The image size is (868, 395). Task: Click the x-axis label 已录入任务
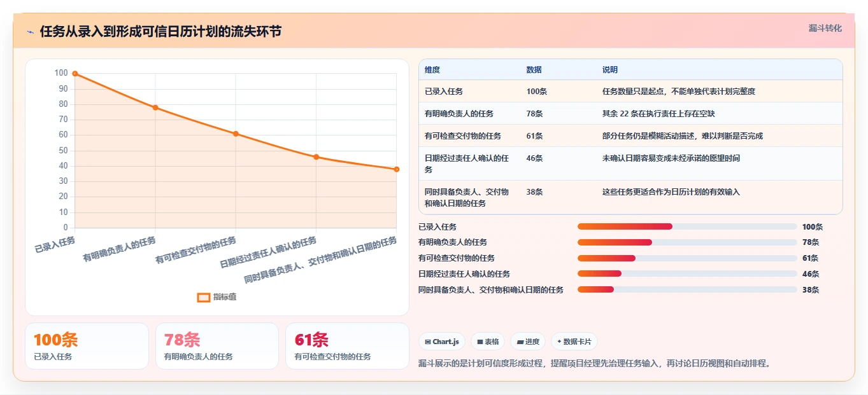click(55, 244)
